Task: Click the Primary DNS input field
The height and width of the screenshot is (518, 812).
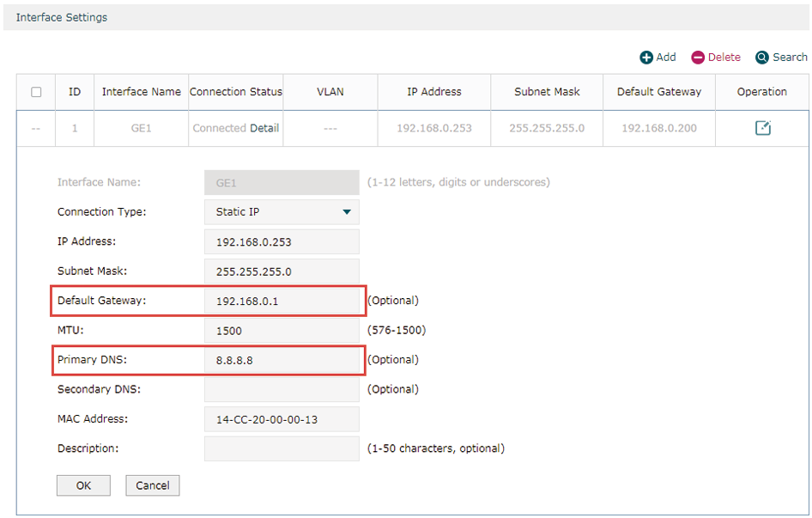Action: click(x=282, y=360)
